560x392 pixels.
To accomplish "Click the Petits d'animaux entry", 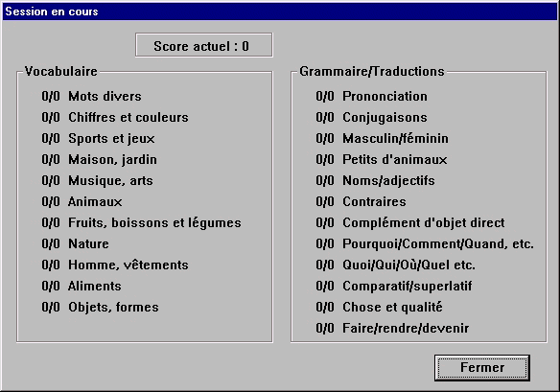I will point(382,160).
